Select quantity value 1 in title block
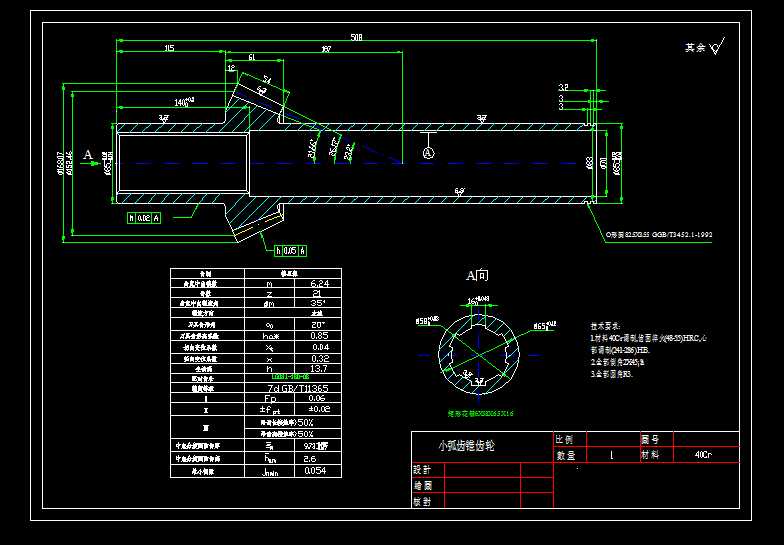The width and height of the screenshot is (784, 545). click(x=611, y=456)
